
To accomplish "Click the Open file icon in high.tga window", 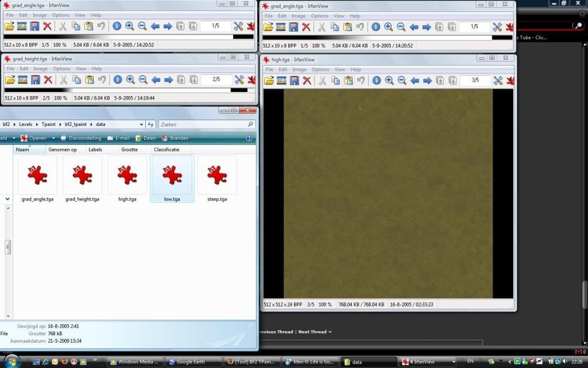I will click(x=269, y=80).
